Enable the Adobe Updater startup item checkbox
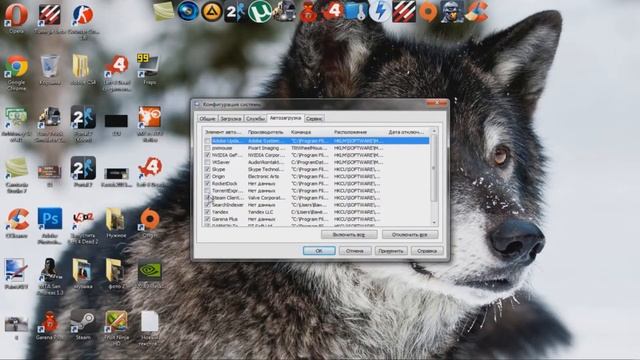The height and width of the screenshot is (360, 640). point(207,141)
